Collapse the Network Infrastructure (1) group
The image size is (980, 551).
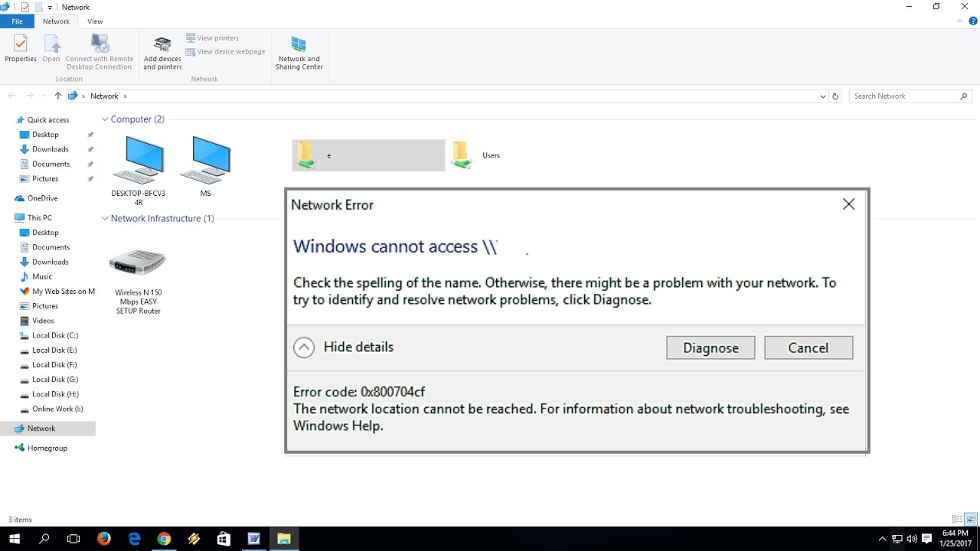point(105,219)
